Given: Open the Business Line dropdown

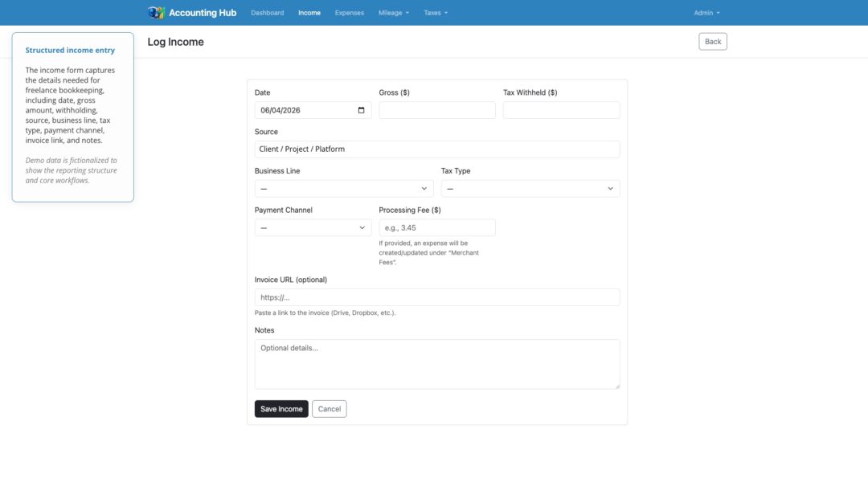Looking at the screenshot, I should coord(344,189).
